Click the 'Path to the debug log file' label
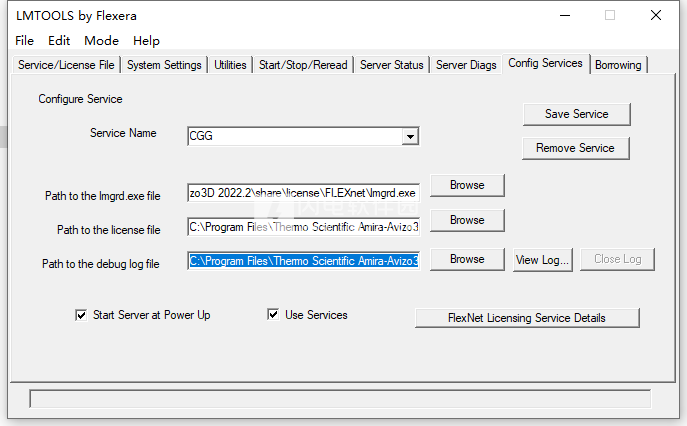687x426 pixels. tap(101, 264)
